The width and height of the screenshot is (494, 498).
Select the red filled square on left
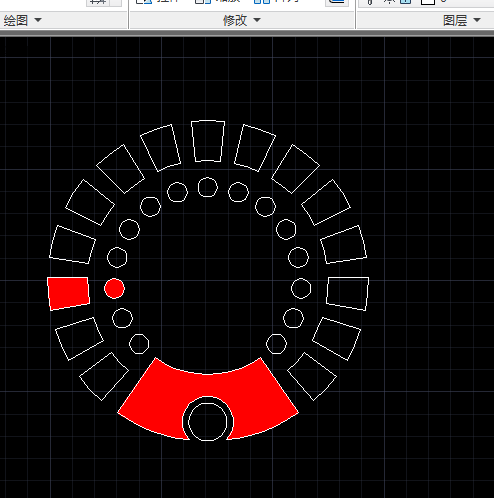(x=68, y=293)
